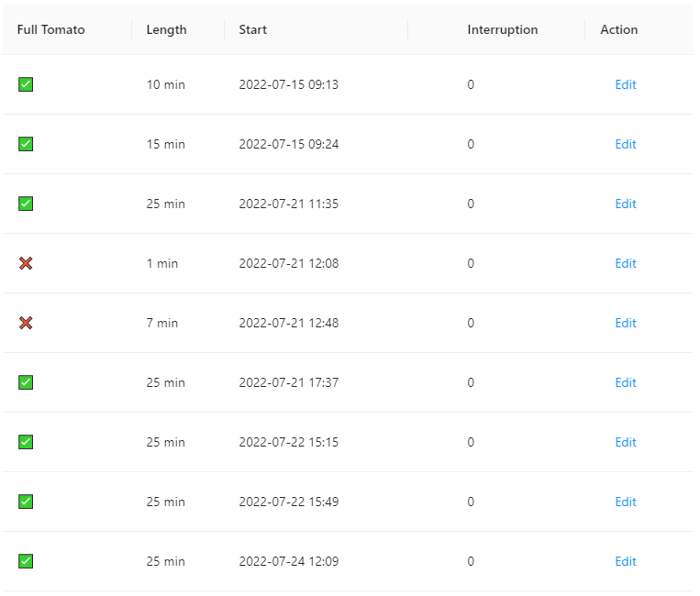Image resolution: width=700 pixels, height=596 pixels.
Task: Edit the 1 min tomato entry
Action: 626,263
